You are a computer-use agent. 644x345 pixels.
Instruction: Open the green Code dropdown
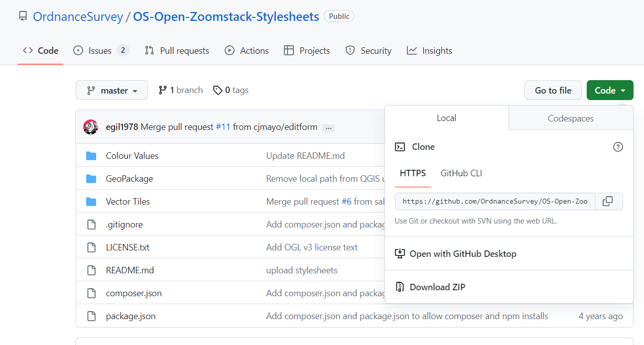pyautogui.click(x=610, y=90)
